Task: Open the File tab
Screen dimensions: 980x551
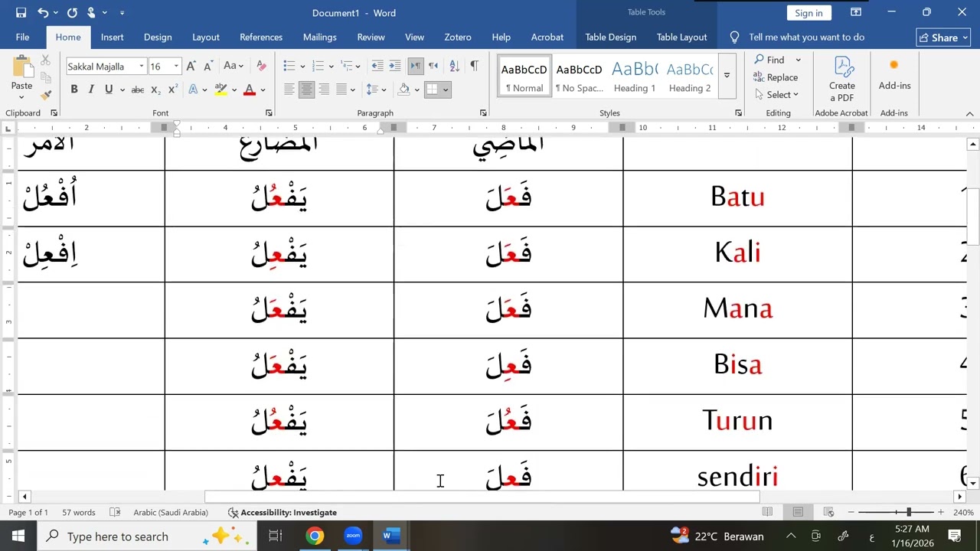Action: 22,37
